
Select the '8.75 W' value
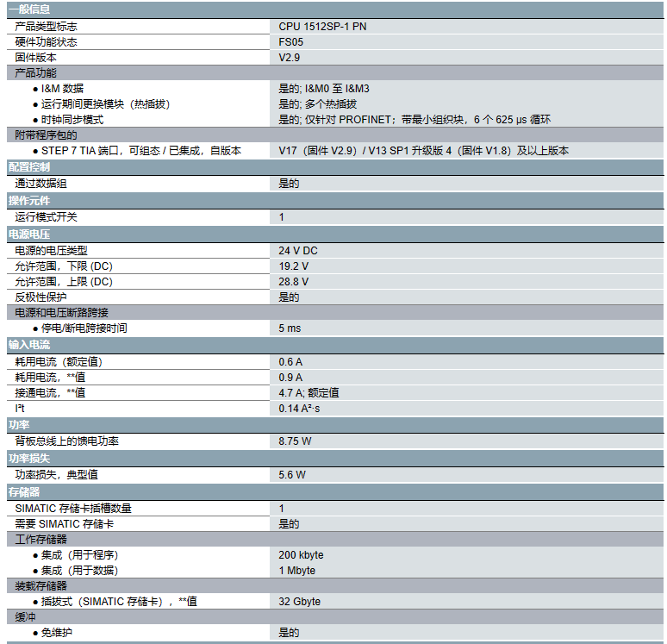295,441
